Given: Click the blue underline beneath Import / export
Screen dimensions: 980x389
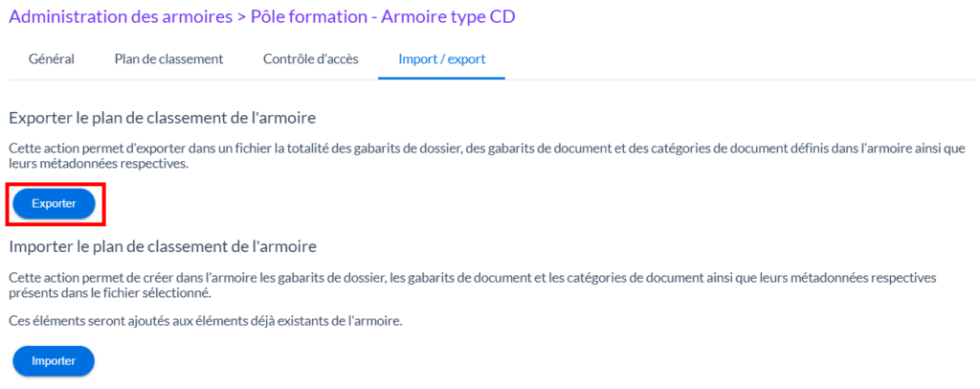Looking at the screenshot, I should [x=441, y=79].
